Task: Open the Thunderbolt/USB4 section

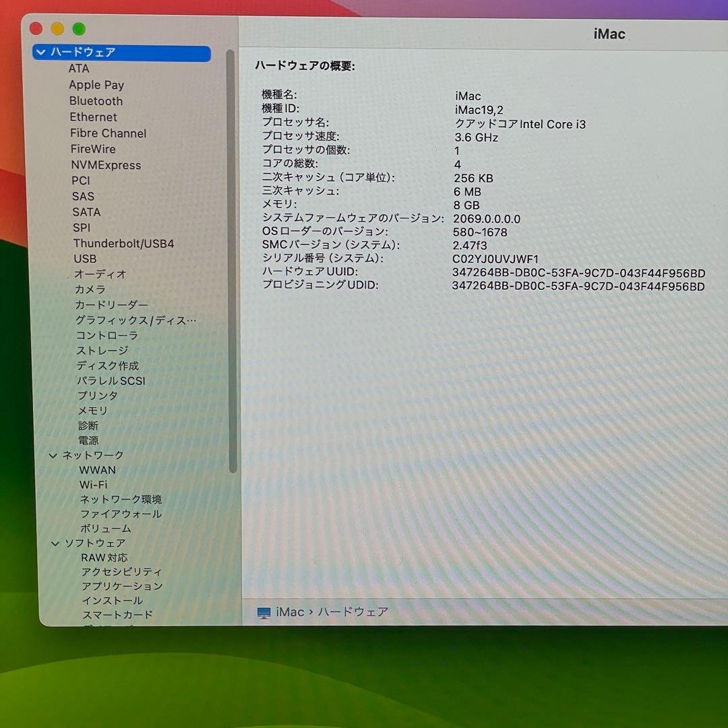Action: pyautogui.click(x=125, y=243)
